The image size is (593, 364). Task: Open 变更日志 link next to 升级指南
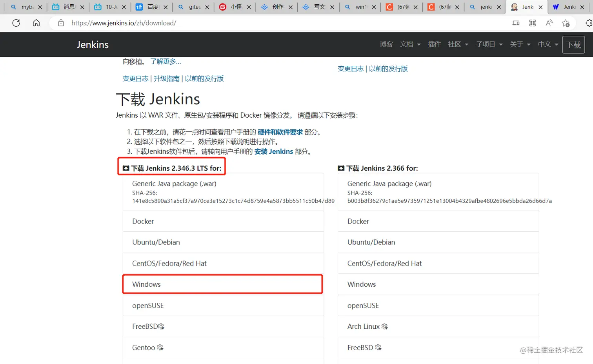tap(135, 78)
